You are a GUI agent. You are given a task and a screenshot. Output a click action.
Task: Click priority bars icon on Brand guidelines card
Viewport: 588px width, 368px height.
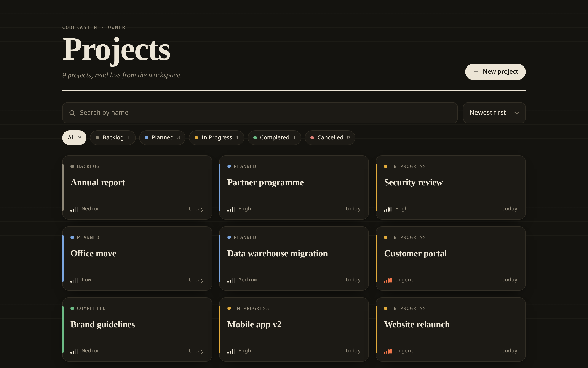point(74,351)
